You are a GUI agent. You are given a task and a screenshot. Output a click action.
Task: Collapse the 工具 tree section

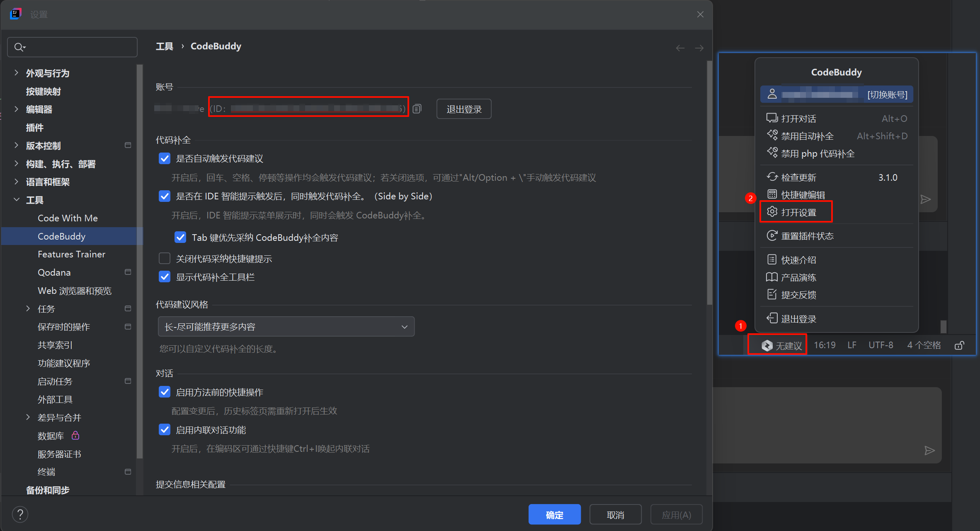click(17, 200)
